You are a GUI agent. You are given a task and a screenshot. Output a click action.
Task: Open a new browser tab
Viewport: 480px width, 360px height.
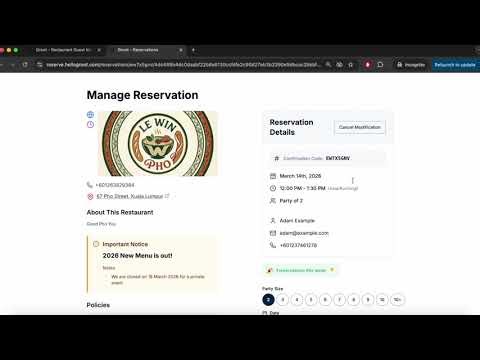click(x=193, y=50)
